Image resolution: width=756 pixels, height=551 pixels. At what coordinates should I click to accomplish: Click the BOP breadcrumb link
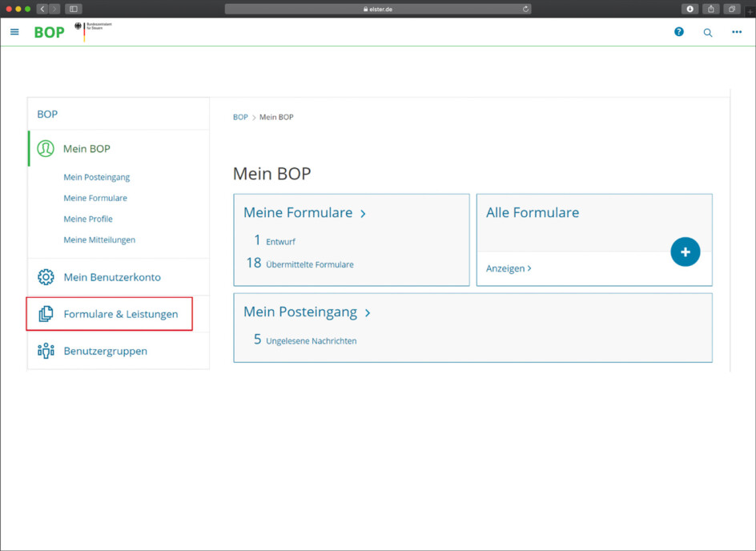pyautogui.click(x=240, y=117)
